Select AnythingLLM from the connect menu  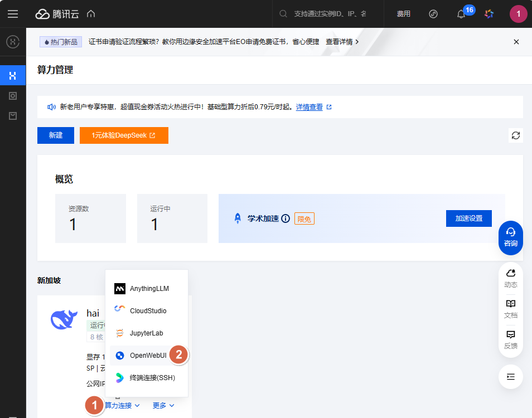(147, 289)
